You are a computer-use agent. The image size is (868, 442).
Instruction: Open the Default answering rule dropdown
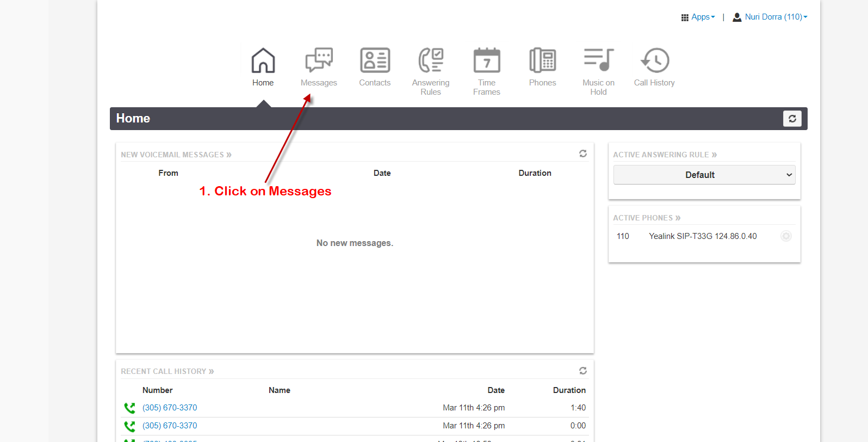tap(704, 175)
